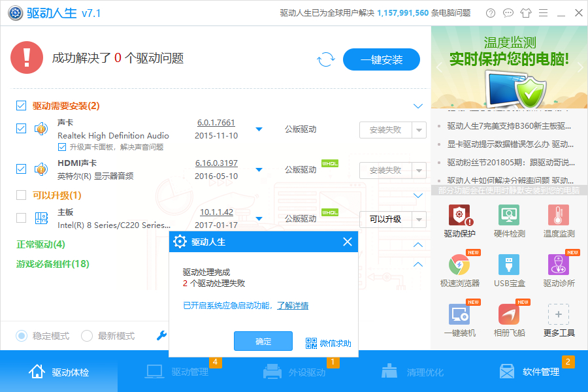588x392 pixels.
Task: Open the help question mark icon
Action: pos(490,13)
